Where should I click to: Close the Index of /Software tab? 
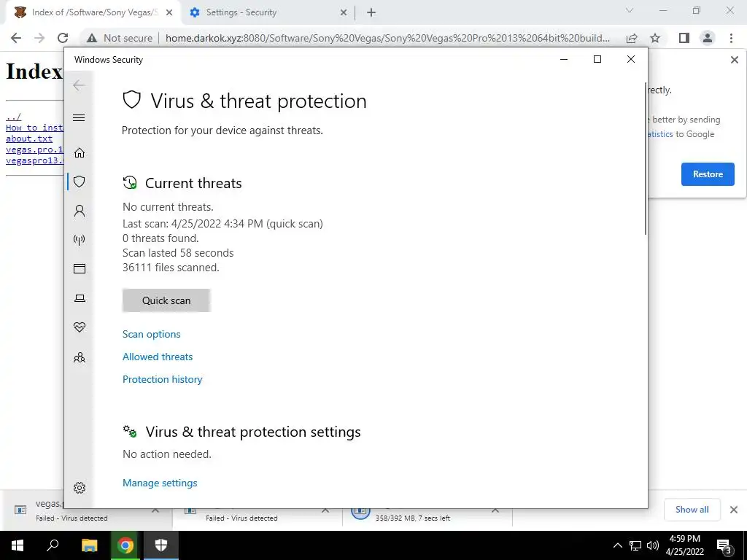point(169,13)
